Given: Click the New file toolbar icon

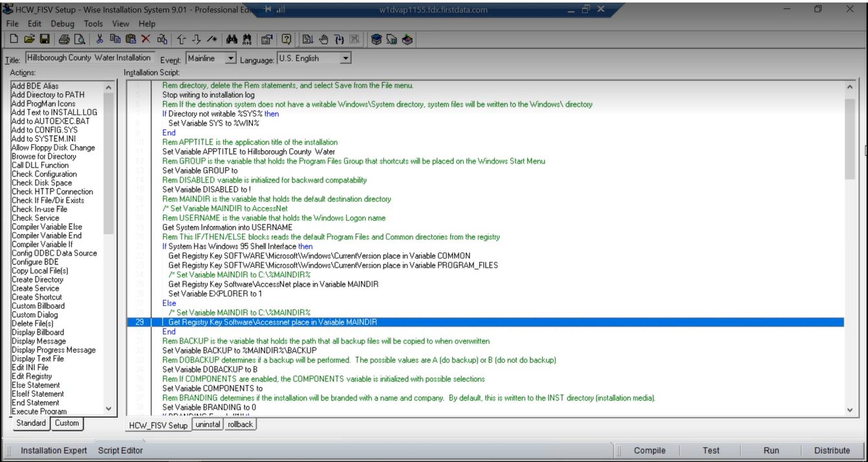Looking at the screenshot, I should (x=14, y=39).
